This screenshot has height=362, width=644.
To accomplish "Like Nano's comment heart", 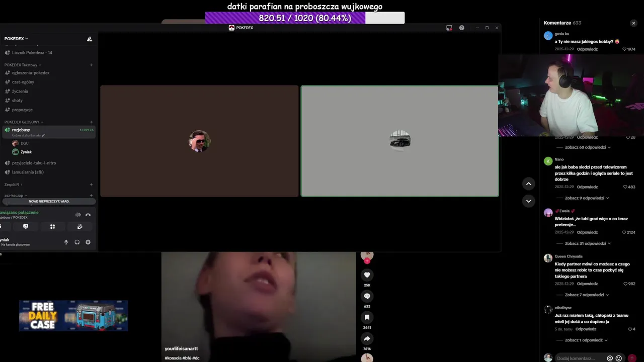I will 625,187.
